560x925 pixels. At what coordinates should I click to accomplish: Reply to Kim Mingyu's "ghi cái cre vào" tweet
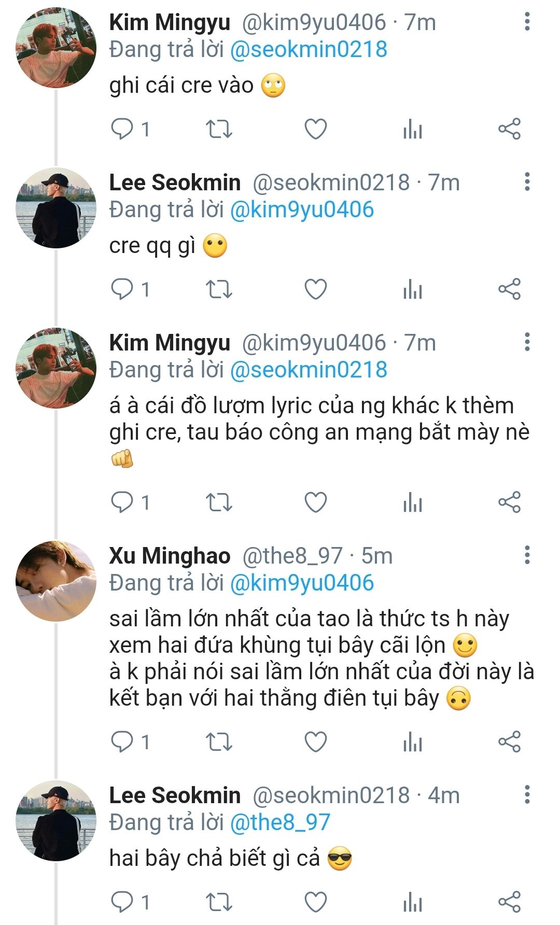point(122,129)
